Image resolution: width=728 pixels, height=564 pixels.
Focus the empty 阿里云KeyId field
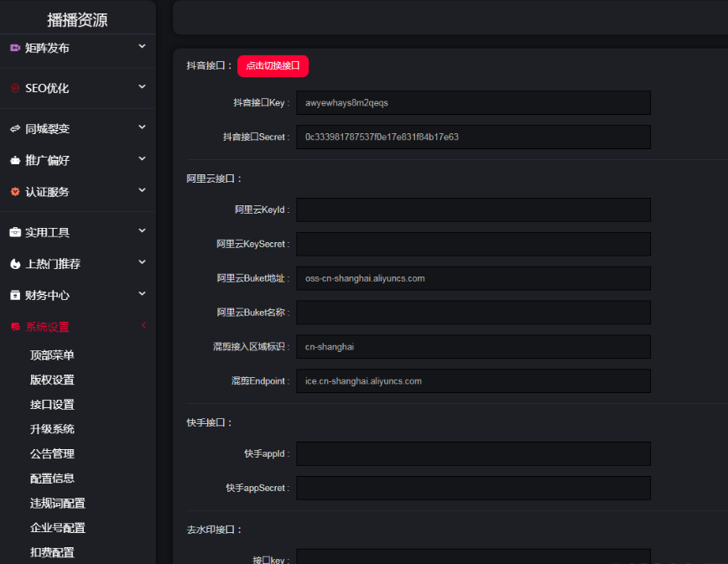473,210
